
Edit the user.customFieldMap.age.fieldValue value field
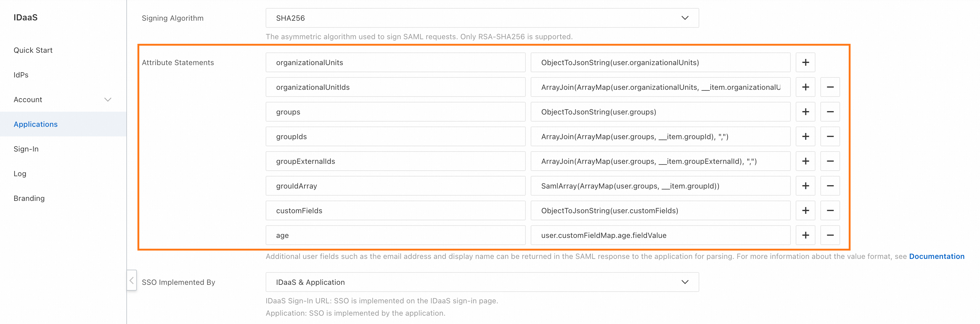click(x=660, y=235)
